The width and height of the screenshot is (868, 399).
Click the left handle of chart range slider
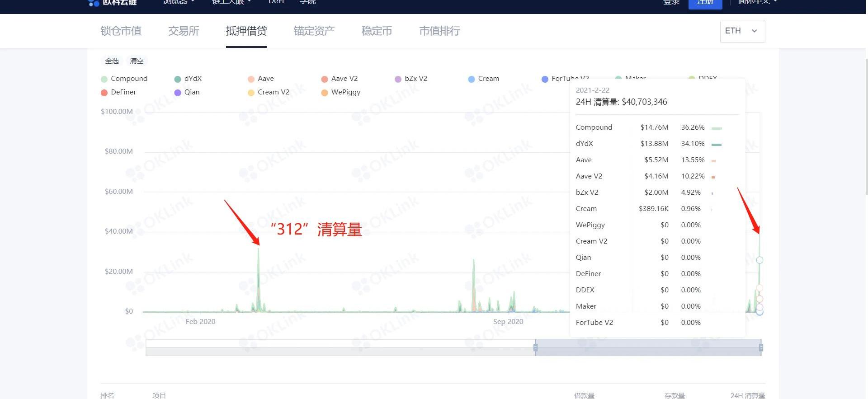pyautogui.click(x=535, y=347)
